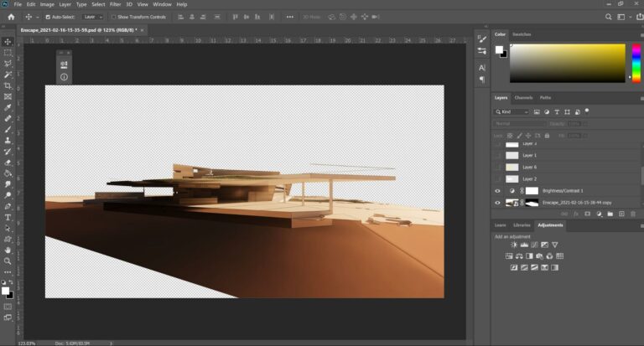
Task: Toggle the layer filter on/off switch
Action: point(587,111)
